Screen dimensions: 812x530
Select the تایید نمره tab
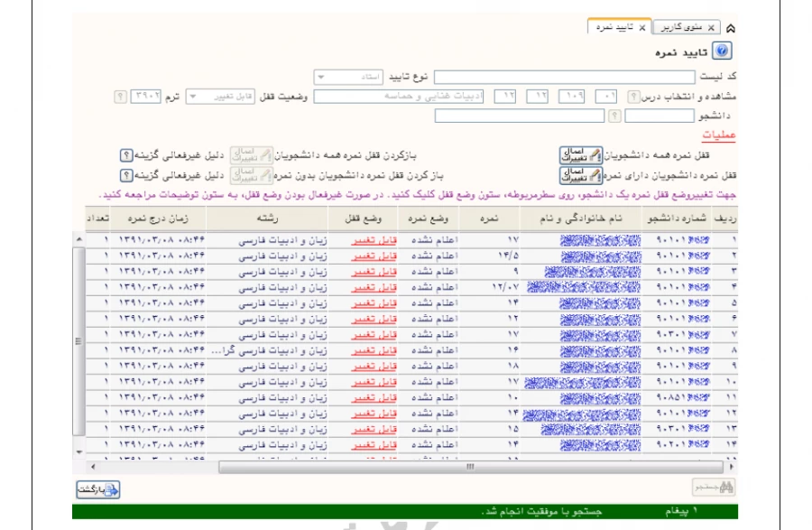tap(614, 28)
